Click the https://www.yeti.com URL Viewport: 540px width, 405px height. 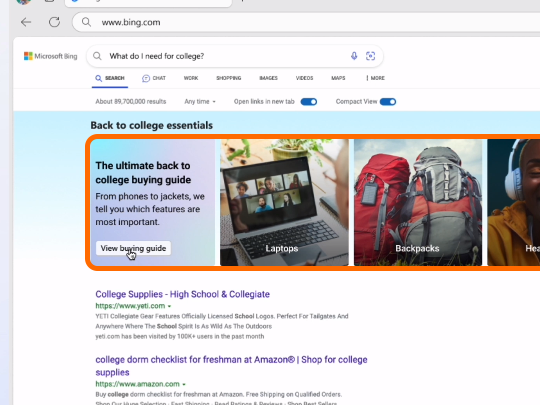click(x=130, y=306)
